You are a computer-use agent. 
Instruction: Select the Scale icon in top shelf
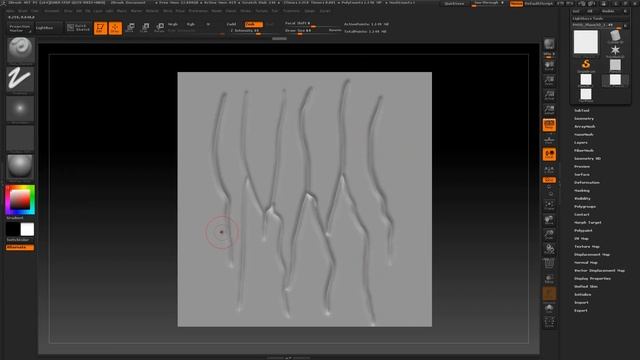click(145, 28)
